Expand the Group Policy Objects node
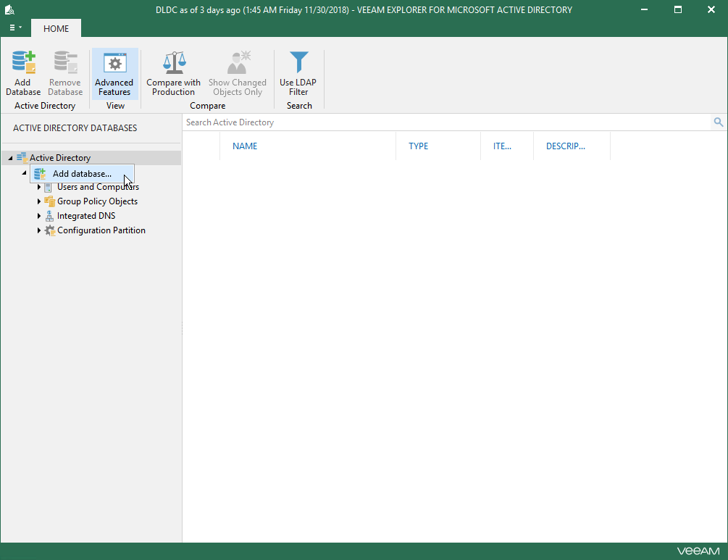This screenshot has height=560, width=728. [x=39, y=201]
